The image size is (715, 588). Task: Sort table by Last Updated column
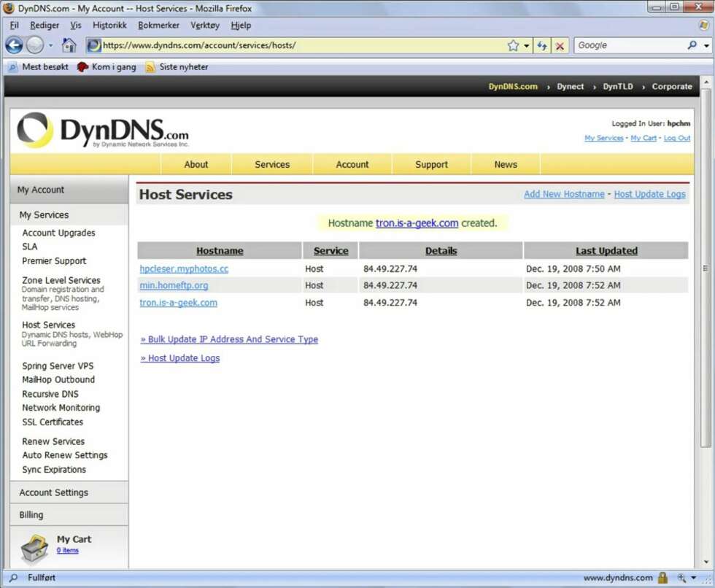[x=606, y=251]
